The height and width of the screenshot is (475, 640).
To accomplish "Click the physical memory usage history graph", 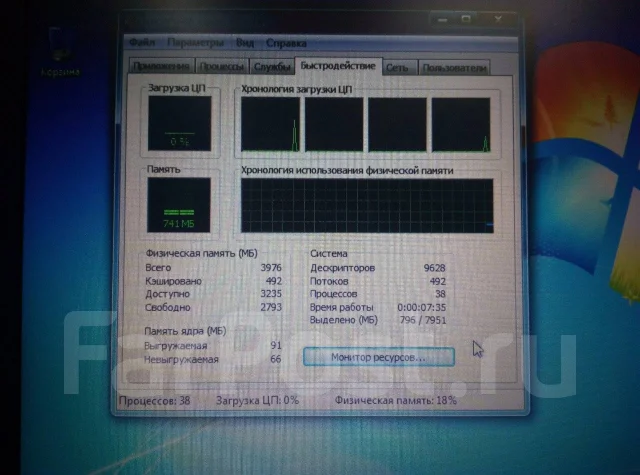I will (x=367, y=206).
